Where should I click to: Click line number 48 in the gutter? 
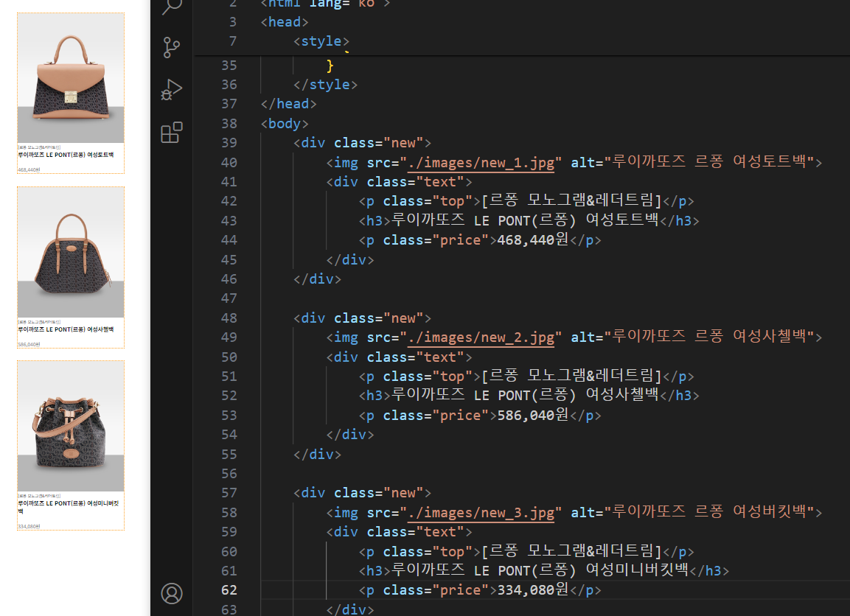click(229, 318)
